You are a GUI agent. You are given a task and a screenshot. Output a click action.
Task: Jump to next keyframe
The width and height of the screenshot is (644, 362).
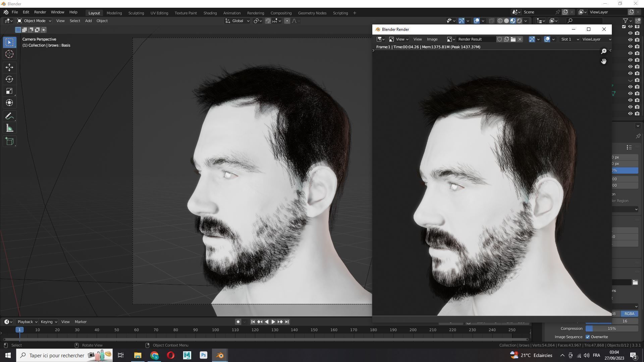280,322
